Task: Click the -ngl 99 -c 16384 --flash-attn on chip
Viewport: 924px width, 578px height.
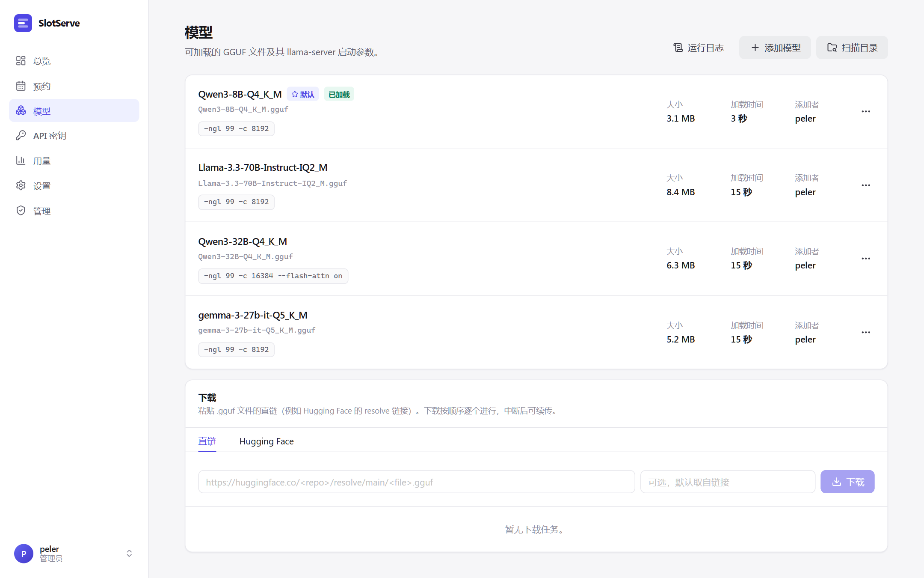Action: tap(273, 276)
